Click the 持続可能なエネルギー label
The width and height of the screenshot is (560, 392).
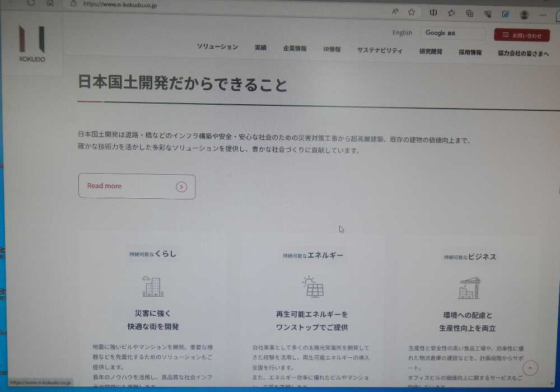313,255
